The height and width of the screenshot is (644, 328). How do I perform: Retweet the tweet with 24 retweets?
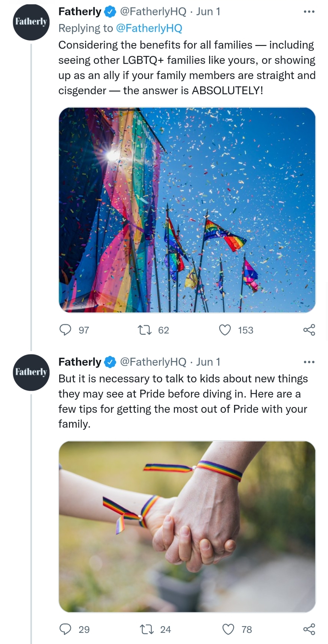coord(147,629)
